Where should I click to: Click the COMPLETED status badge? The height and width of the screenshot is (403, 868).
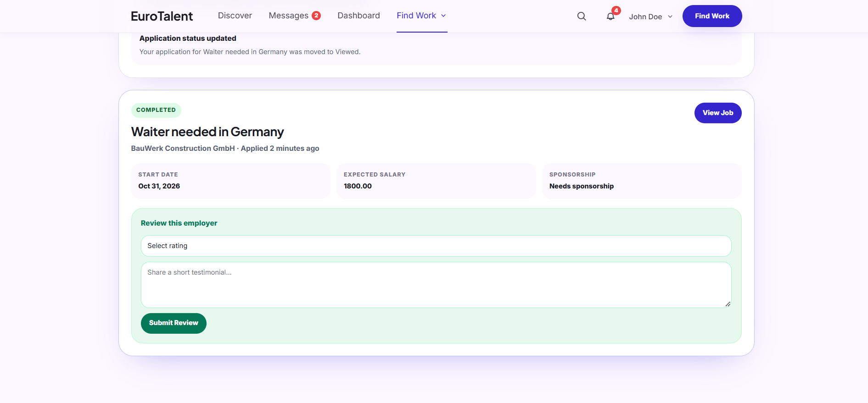(x=156, y=110)
